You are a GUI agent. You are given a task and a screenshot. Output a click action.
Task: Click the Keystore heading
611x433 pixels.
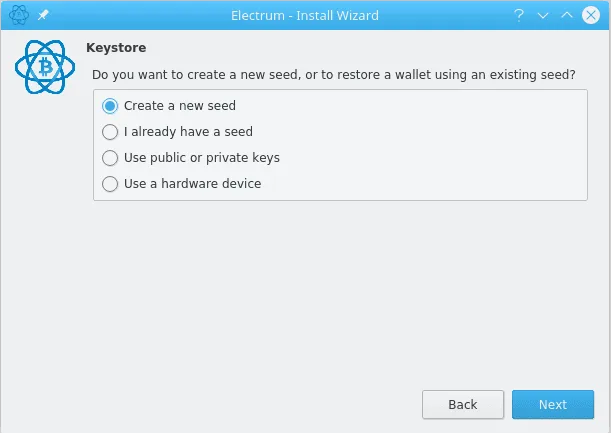pos(116,48)
